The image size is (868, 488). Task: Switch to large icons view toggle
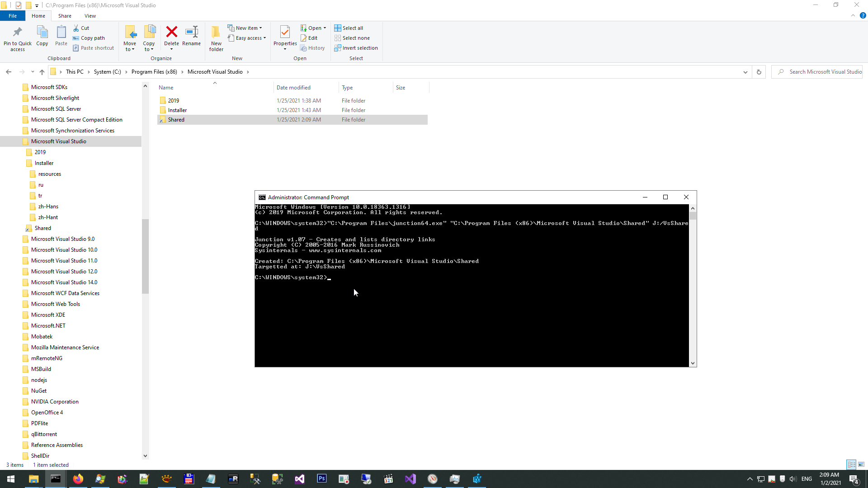point(861,465)
